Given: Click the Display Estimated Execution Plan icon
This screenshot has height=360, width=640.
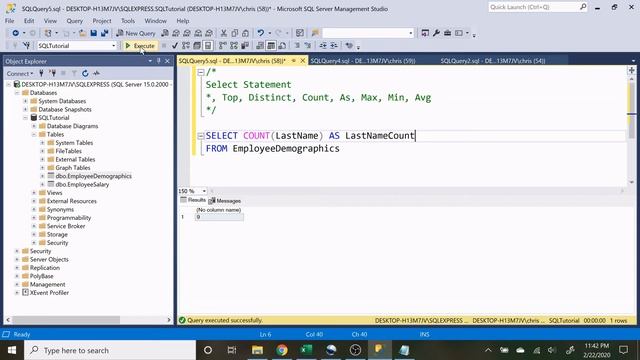Looking at the screenshot, I should (x=186, y=46).
